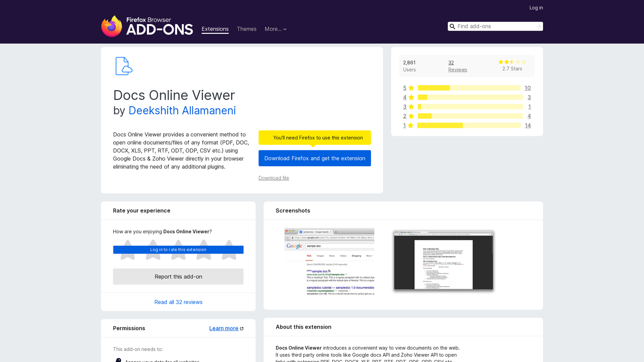Click the 2-star rating bar
644x362 pixels.
point(470,116)
